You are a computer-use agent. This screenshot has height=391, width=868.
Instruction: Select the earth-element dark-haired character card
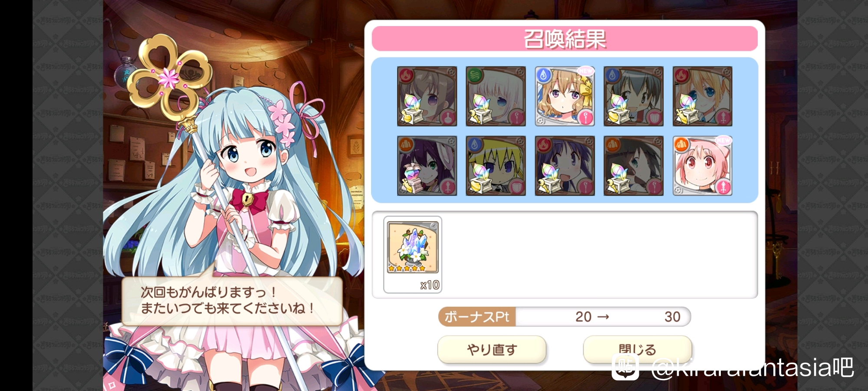click(x=633, y=166)
